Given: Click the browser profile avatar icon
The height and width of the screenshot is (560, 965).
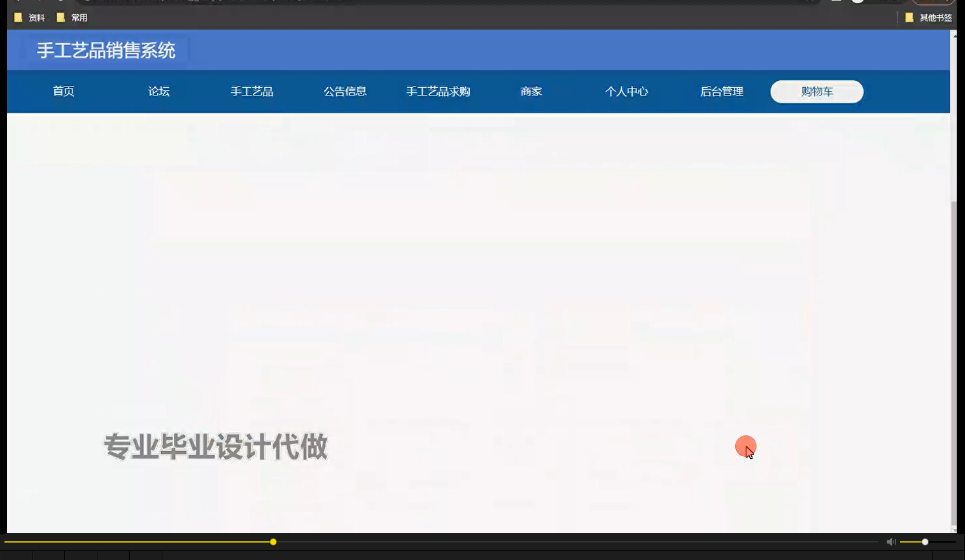Looking at the screenshot, I should click(856, 3).
